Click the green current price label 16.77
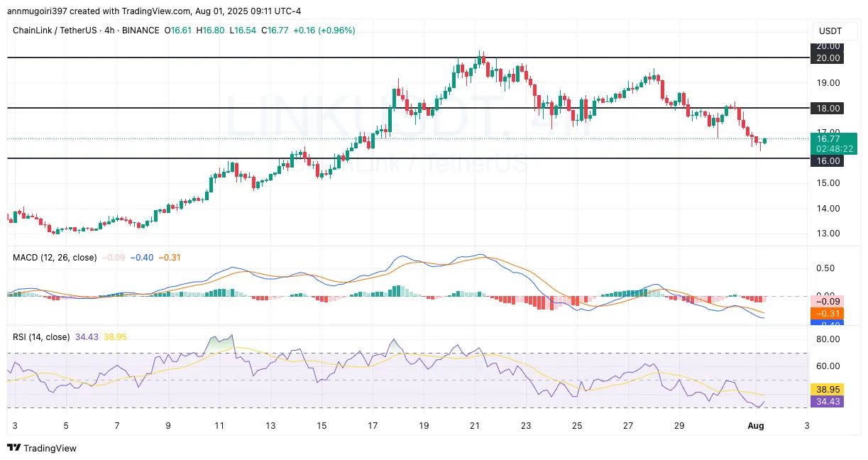 828,139
